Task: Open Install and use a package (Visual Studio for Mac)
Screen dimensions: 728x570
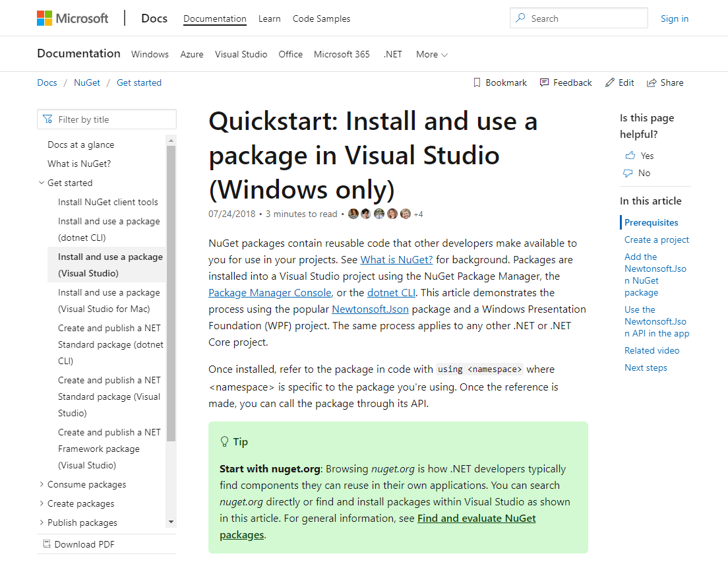Action: 109,301
